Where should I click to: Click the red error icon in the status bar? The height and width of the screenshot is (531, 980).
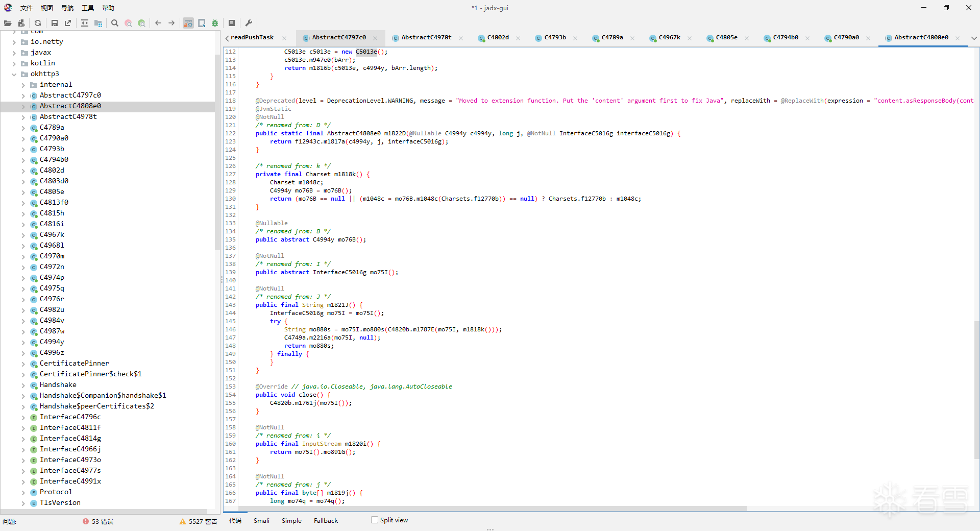click(86, 521)
